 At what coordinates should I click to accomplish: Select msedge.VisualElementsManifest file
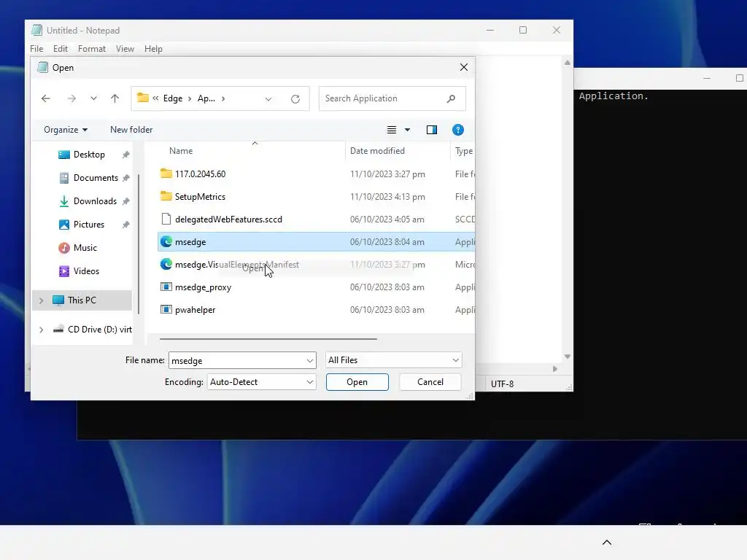tap(237, 265)
